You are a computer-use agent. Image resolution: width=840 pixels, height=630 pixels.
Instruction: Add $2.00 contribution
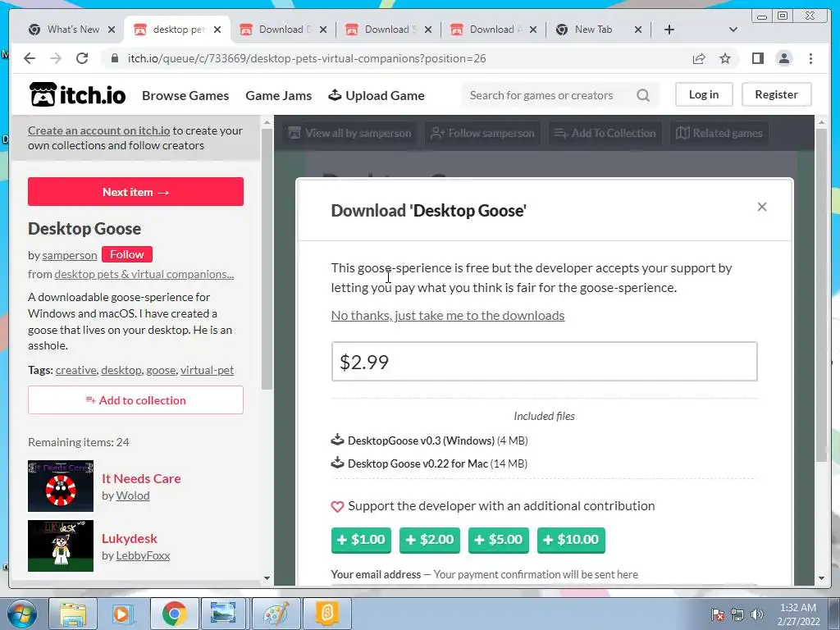tap(430, 540)
